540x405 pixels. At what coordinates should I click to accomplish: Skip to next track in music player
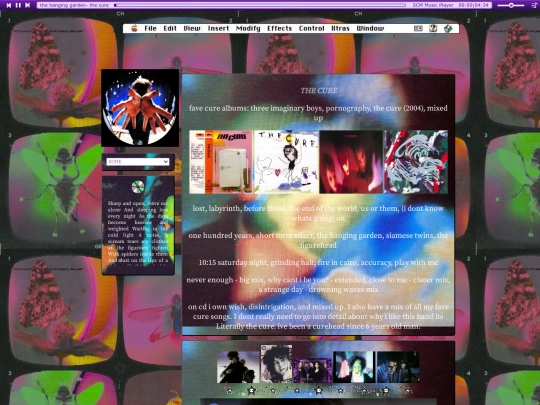click(x=28, y=5)
